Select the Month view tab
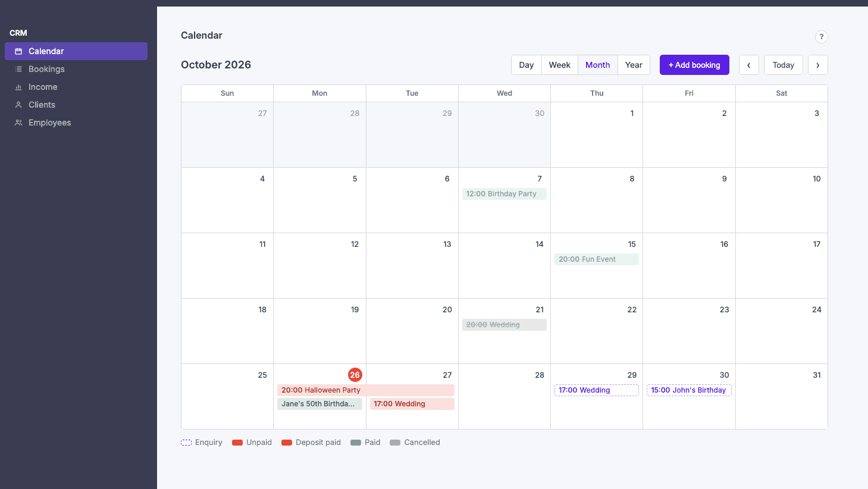Image resolution: width=868 pixels, height=489 pixels. click(x=598, y=65)
